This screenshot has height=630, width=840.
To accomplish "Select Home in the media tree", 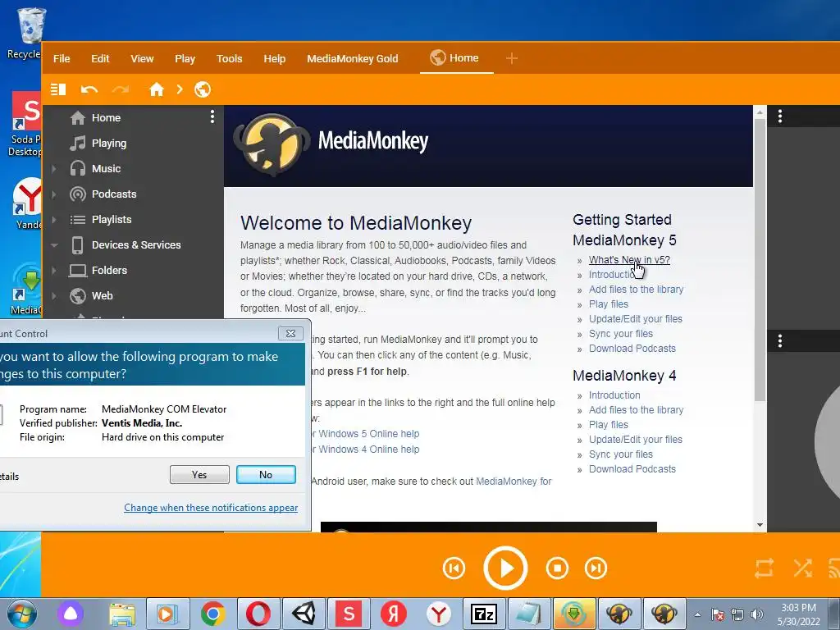I will tap(106, 117).
